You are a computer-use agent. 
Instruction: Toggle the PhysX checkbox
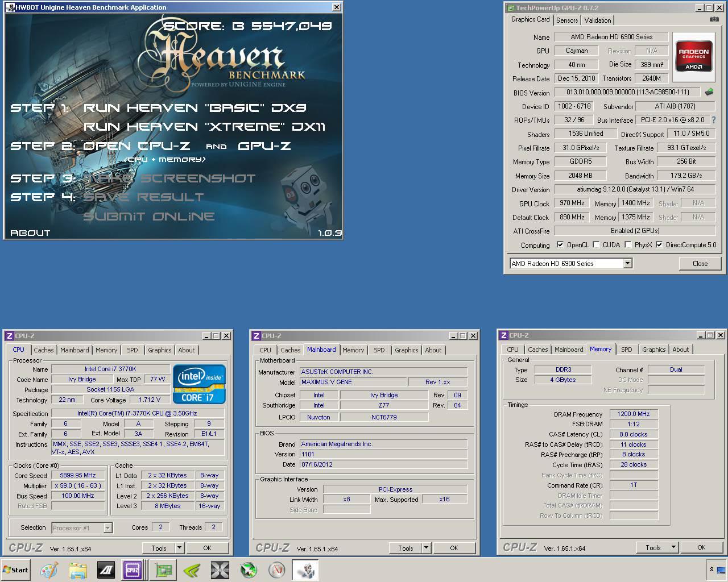point(628,245)
